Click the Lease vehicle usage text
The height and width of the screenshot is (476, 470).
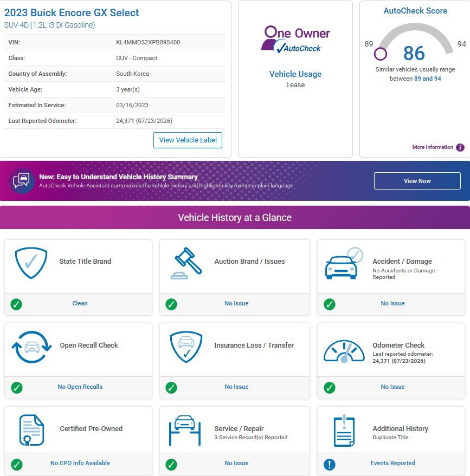pyautogui.click(x=295, y=85)
